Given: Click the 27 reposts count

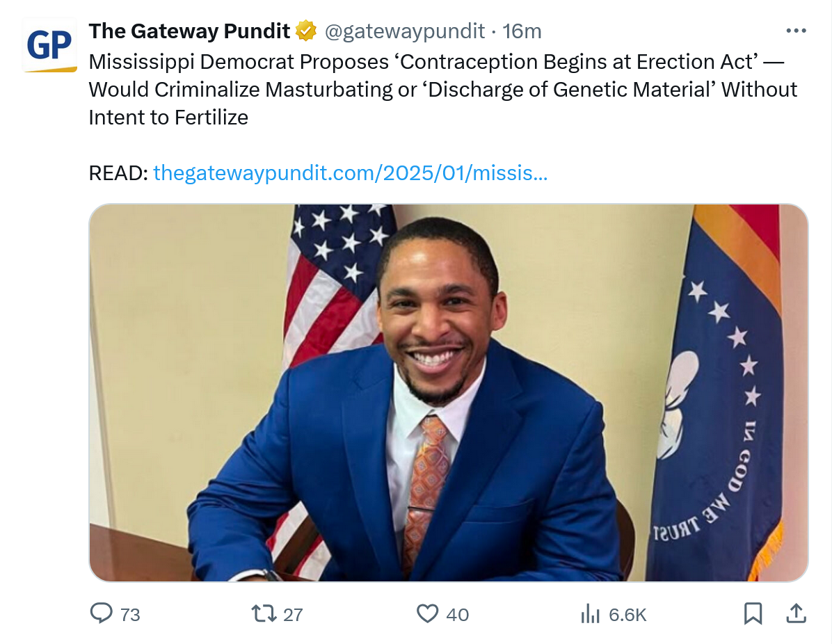Looking at the screenshot, I should tap(293, 615).
